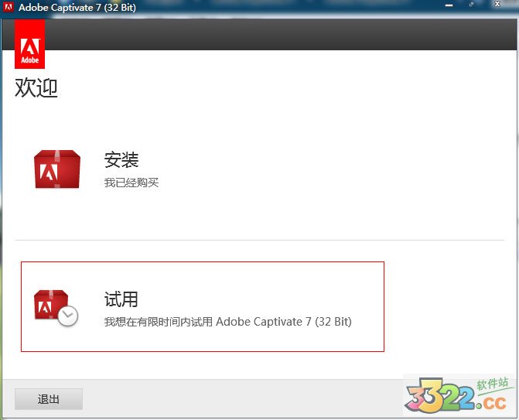Select the 安装 install option heading
The height and width of the screenshot is (420, 519).
pyautogui.click(x=121, y=160)
